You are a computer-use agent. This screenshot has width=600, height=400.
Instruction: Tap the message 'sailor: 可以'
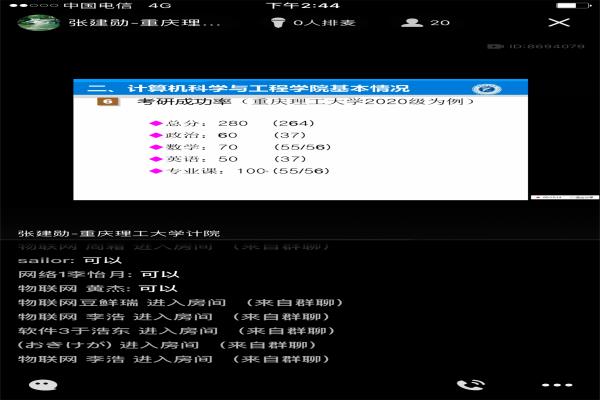tap(70, 260)
